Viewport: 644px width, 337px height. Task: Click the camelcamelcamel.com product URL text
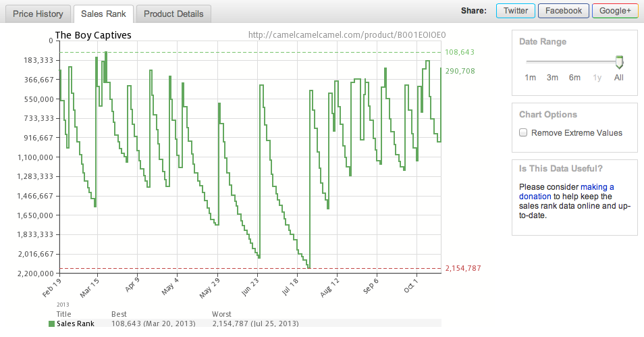(347, 35)
